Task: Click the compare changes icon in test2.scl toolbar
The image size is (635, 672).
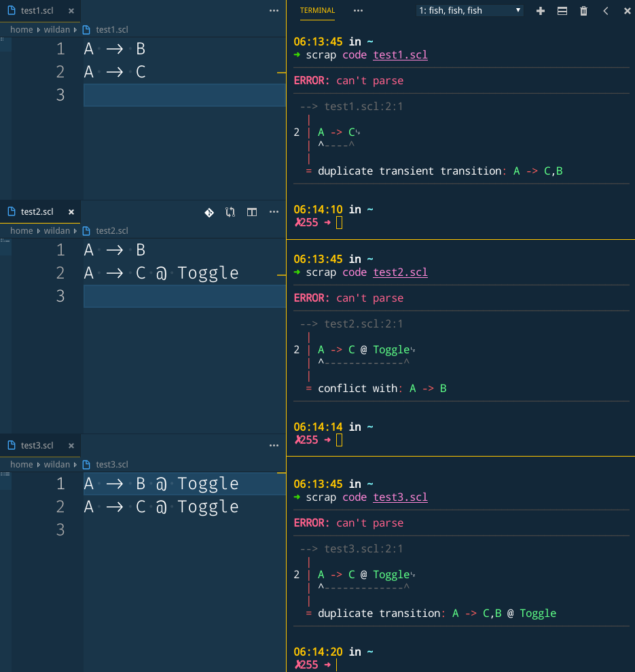Action: (x=230, y=212)
